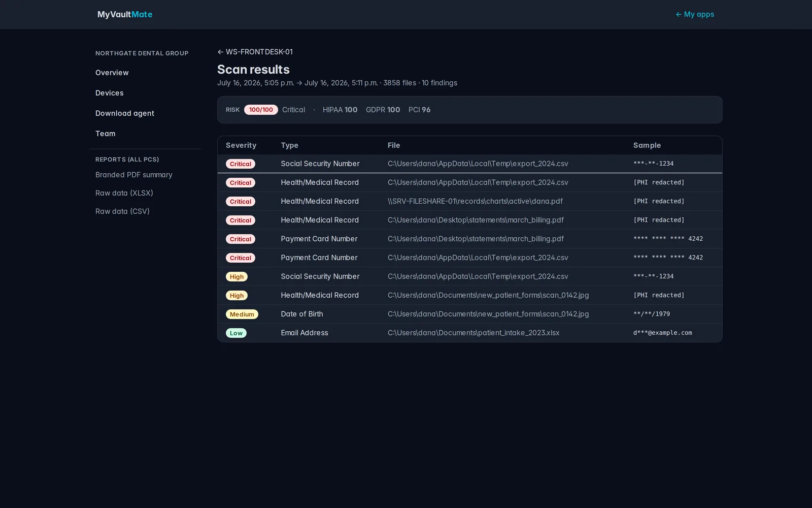Select the Date of Birth finding
812x508 pixels.
[x=470, y=314]
